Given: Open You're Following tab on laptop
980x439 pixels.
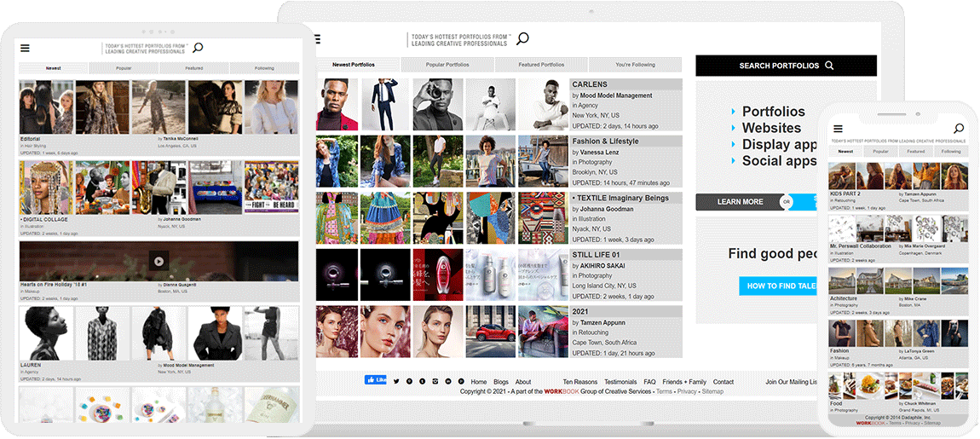Looking at the screenshot, I should (635, 65).
